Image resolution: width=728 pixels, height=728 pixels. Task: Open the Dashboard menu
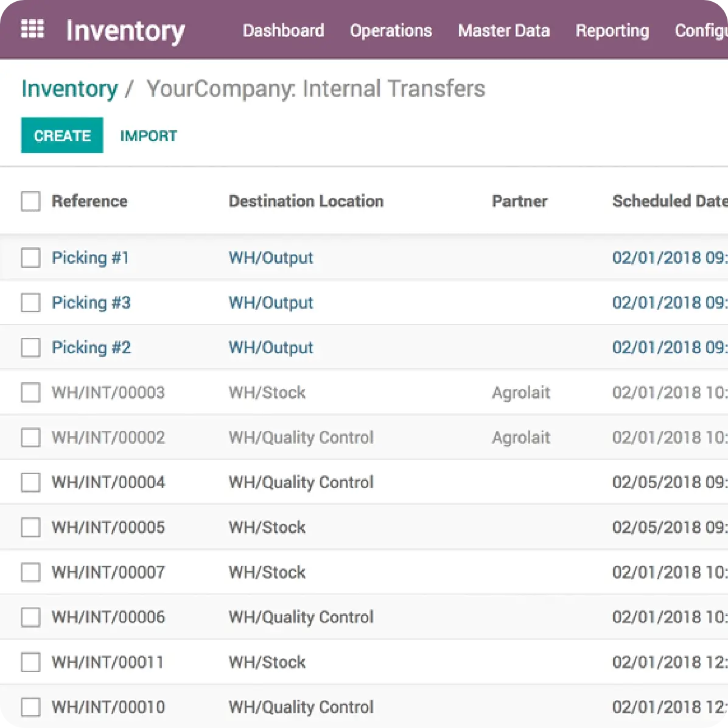[x=283, y=30]
